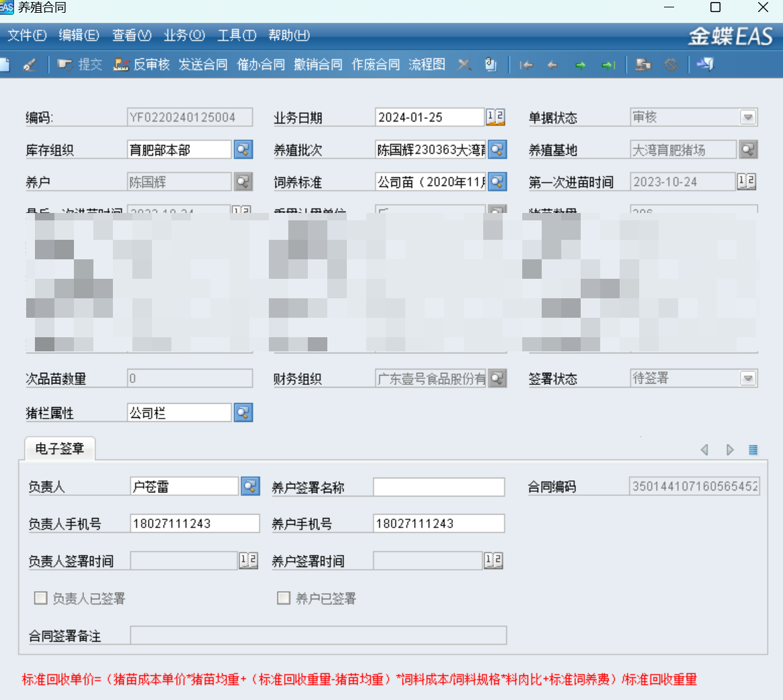Click the 养户签署名称 input field
Screen dimensions: 783x700
[x=438, y=487]
